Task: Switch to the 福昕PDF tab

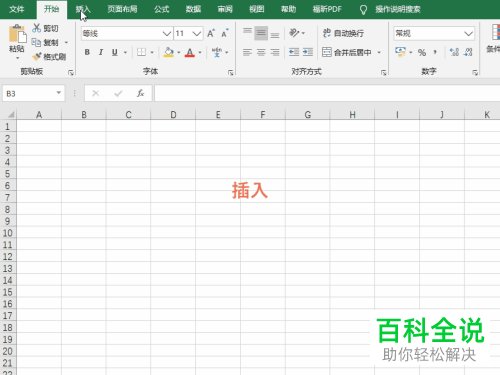Action: [327, 9]
